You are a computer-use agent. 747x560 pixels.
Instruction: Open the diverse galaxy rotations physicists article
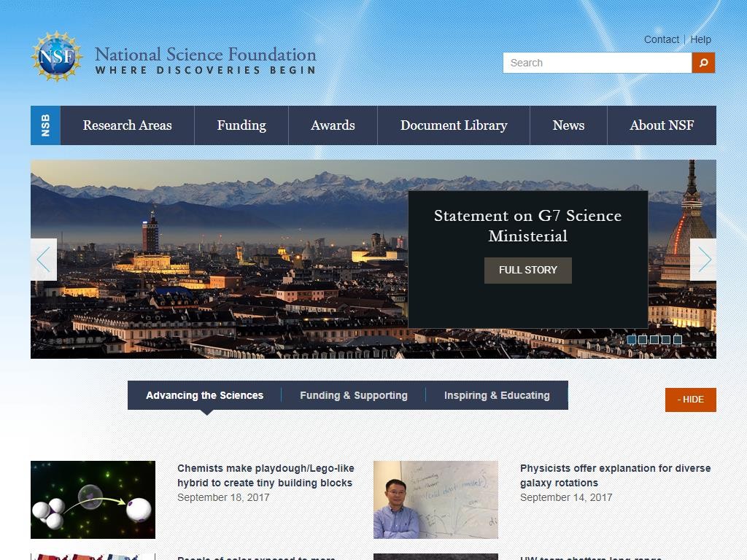click(615, 475)
